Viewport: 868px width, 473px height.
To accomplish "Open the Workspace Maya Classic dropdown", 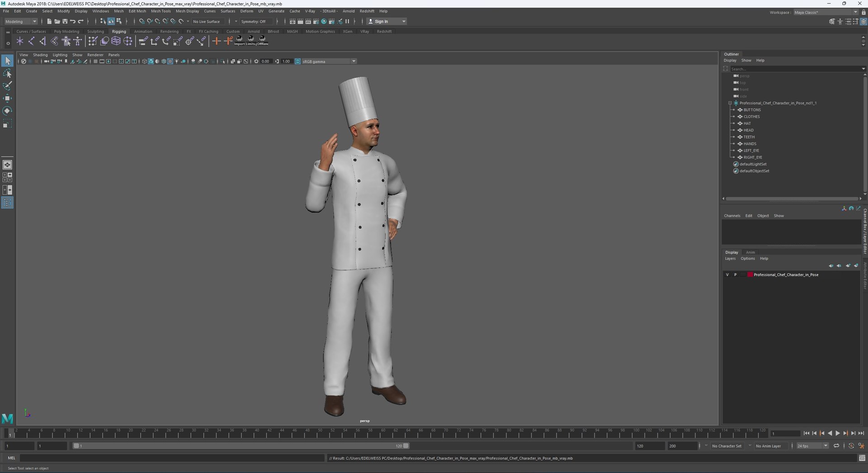I will (x=826, y=12).
